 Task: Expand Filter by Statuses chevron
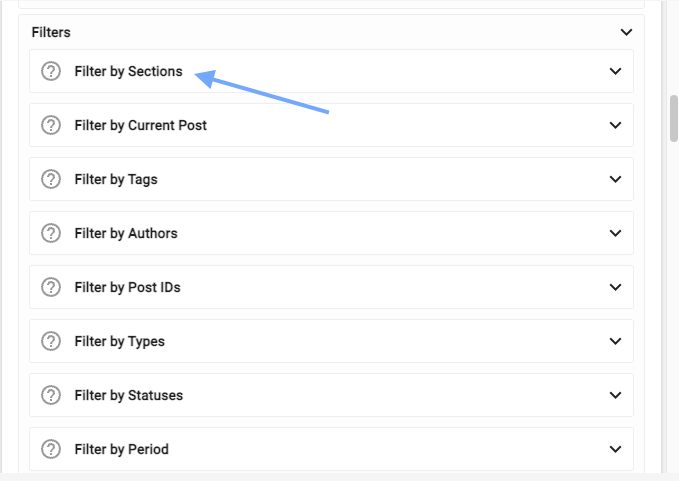(615, 396)
